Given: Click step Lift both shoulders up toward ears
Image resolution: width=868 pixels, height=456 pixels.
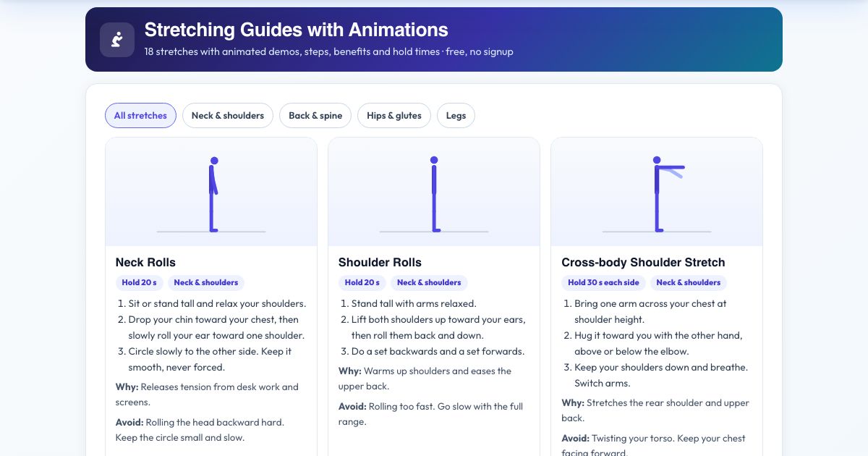Looking at the screenshot, I should [x=438, y=327].
